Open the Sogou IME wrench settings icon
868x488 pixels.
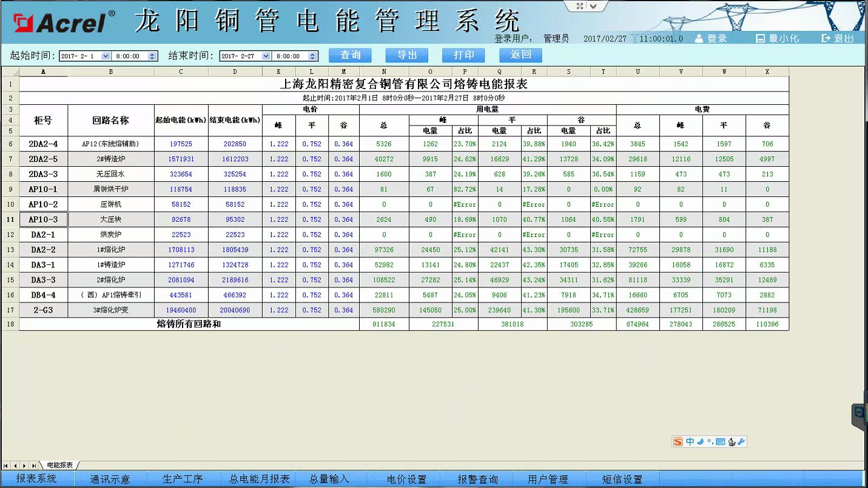(x=741, y=442)
